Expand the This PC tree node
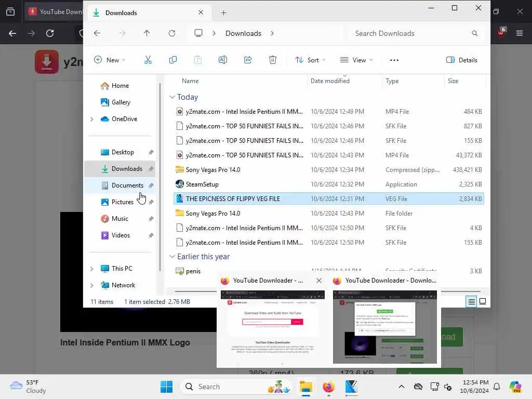This screenshot has width=532, height=399. coord(91,269)
